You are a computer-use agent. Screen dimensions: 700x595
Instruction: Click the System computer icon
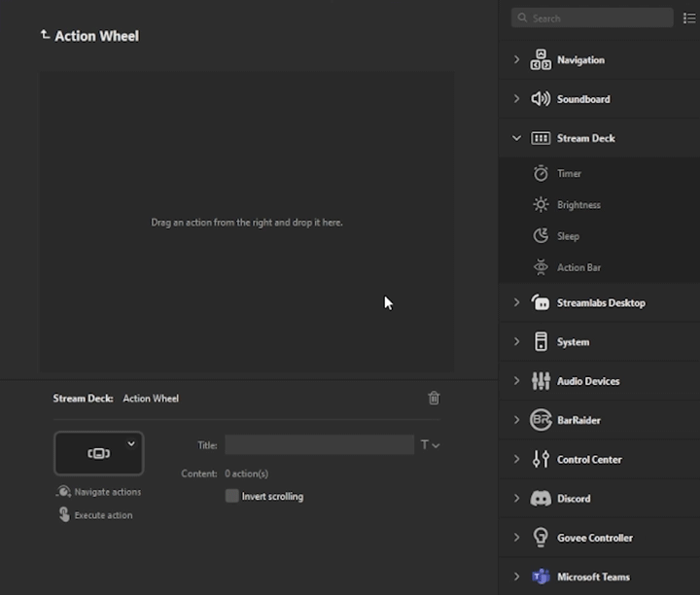click(541, 341)
